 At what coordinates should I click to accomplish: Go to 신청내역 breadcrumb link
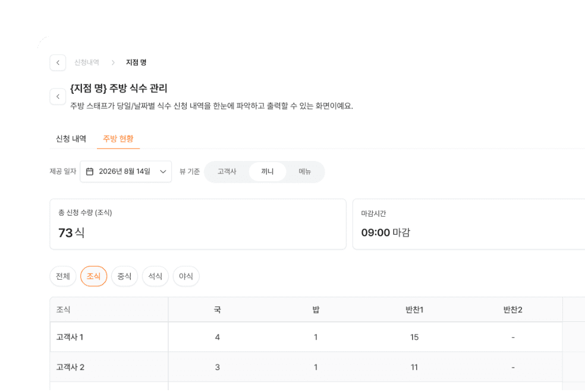pyautogui.click(x=87, y=62)
